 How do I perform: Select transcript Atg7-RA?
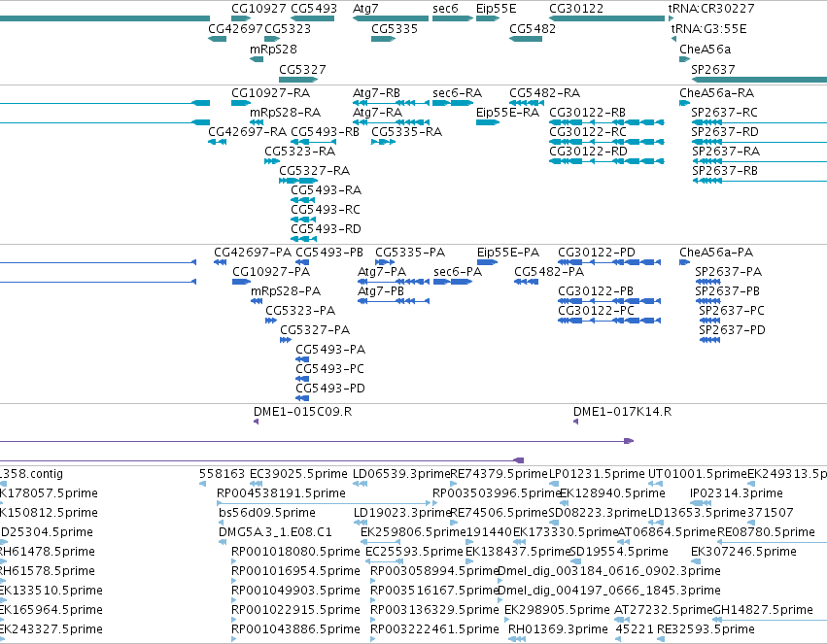(x=378, y=113)
